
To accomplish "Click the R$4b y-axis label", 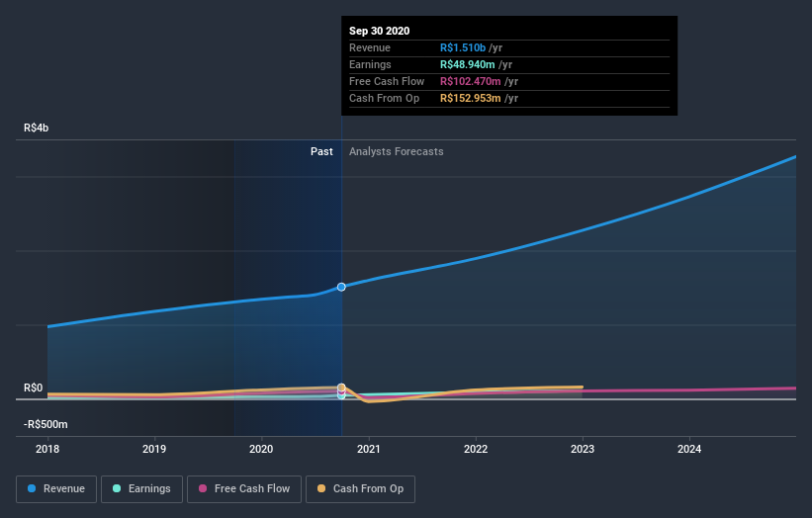I will tap(37, 128).
